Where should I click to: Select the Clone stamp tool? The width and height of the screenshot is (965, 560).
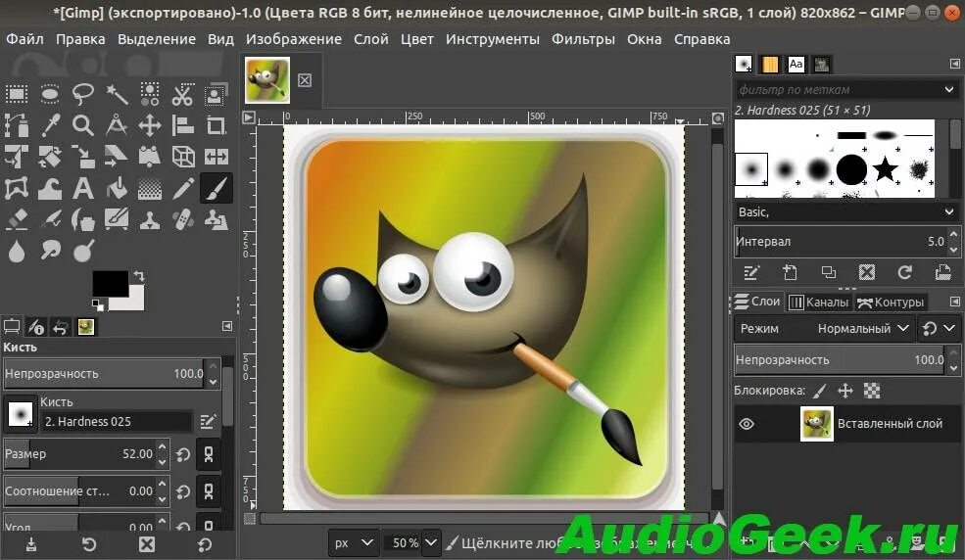click(150, 219)
